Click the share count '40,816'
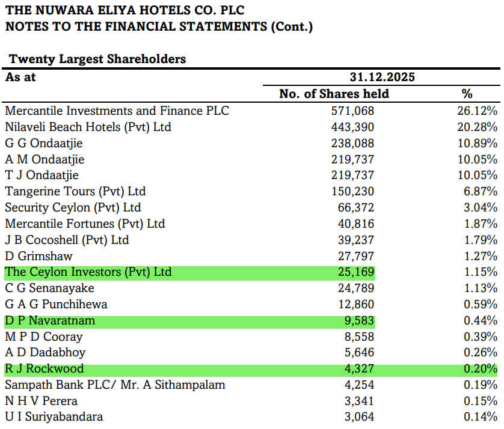Viewport: 504px width, 429px height. 356,224
